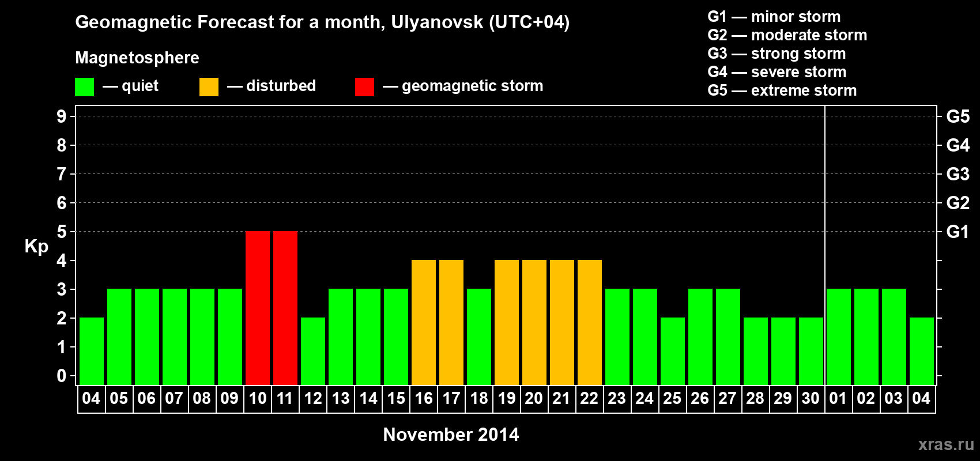The image size is (980, 461).
Task: Click the G3 label on right axis
Action: coord(958,174)
